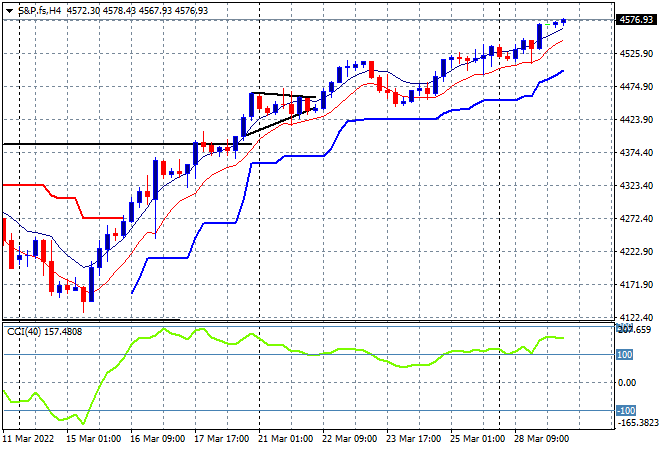Click price axis value 4323.40
This screenshot has height=450, width=660.
tap(636, 185)
